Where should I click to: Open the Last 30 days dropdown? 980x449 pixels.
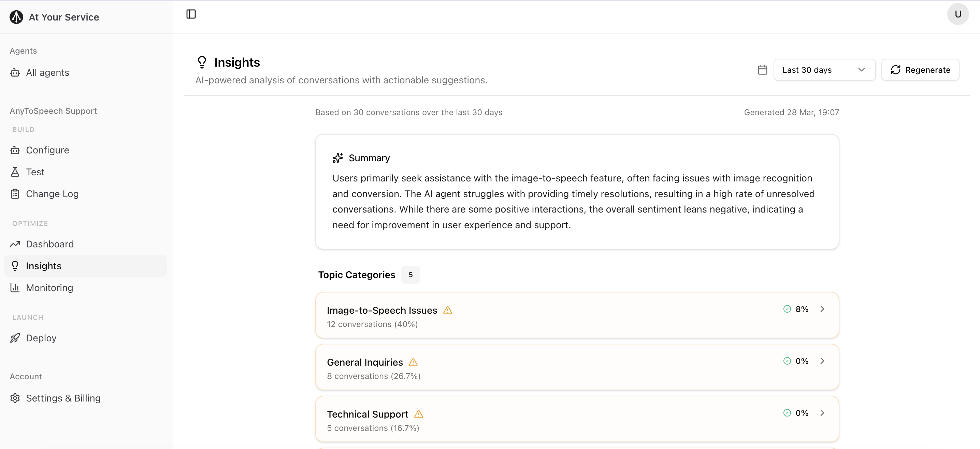click(x=824, y=70)
